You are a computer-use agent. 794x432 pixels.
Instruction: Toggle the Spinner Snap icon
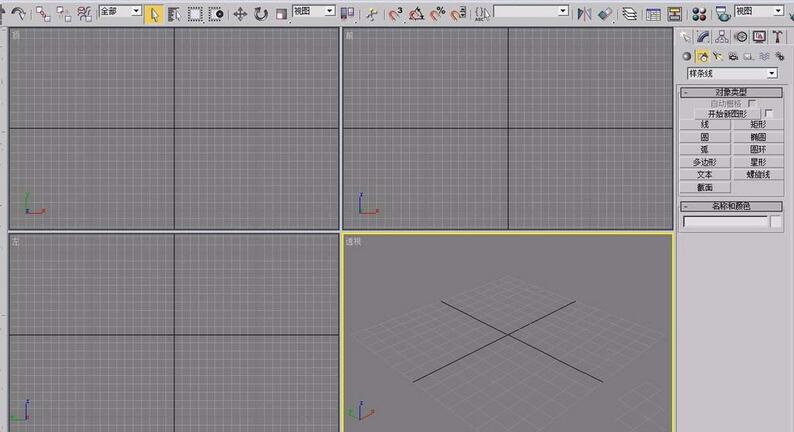tap(459, 15)
